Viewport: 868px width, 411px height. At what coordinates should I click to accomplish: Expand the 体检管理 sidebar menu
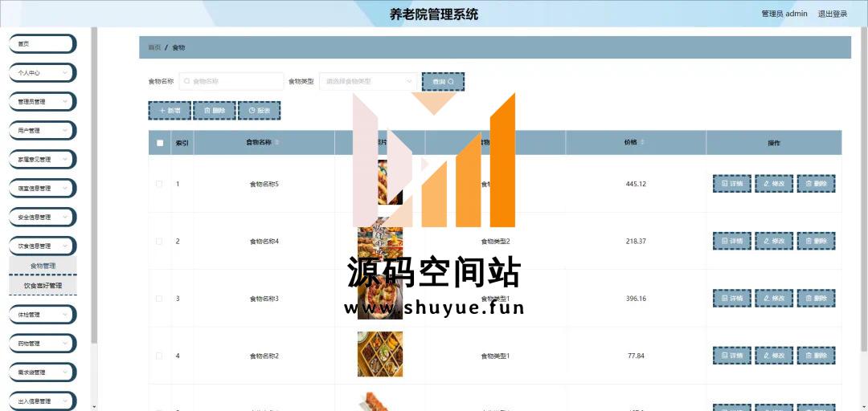tap(43, 314)
